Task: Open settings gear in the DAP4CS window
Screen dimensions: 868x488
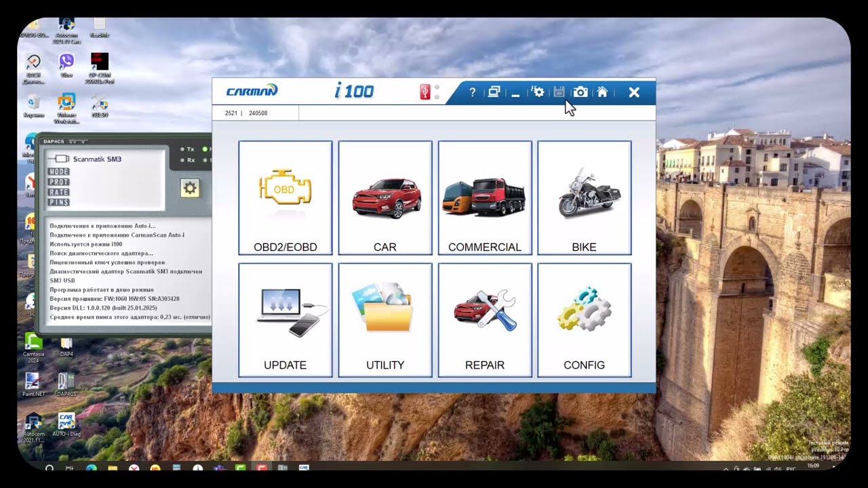Action: point(190,188)
